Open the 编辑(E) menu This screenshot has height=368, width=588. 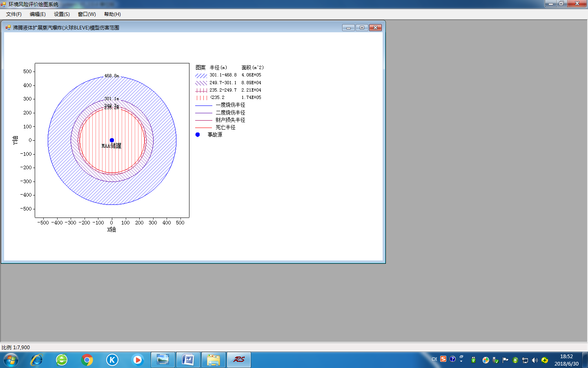click(38, 14)
